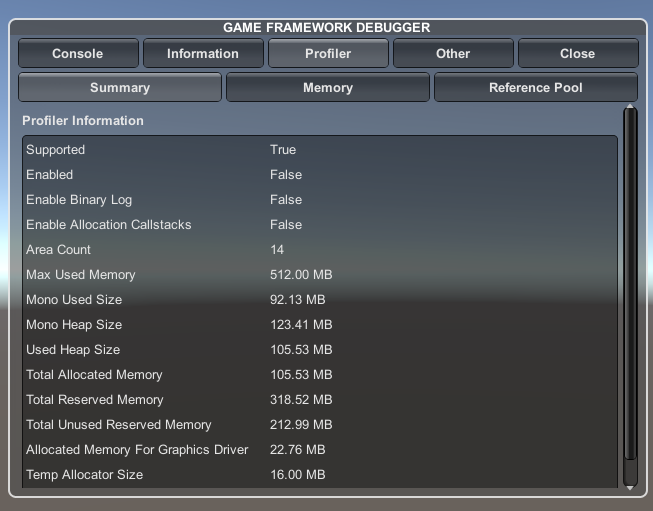
Task: Select the Supported row label
Action: pos(55,150)
